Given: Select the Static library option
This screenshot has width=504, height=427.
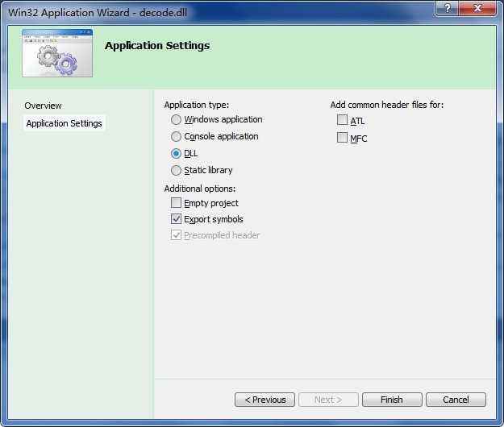Looking at the screenshot, I should tap(176, 170).
